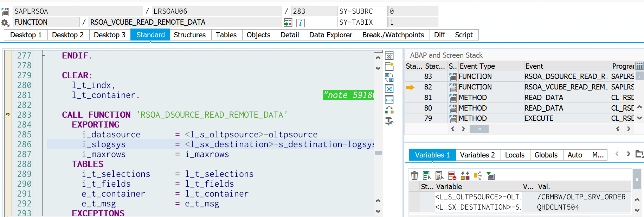Image resolution: width=644 pixels, height=217 pixels.
Task: Click source icon in stack row 82
Action: pos(453,87)
